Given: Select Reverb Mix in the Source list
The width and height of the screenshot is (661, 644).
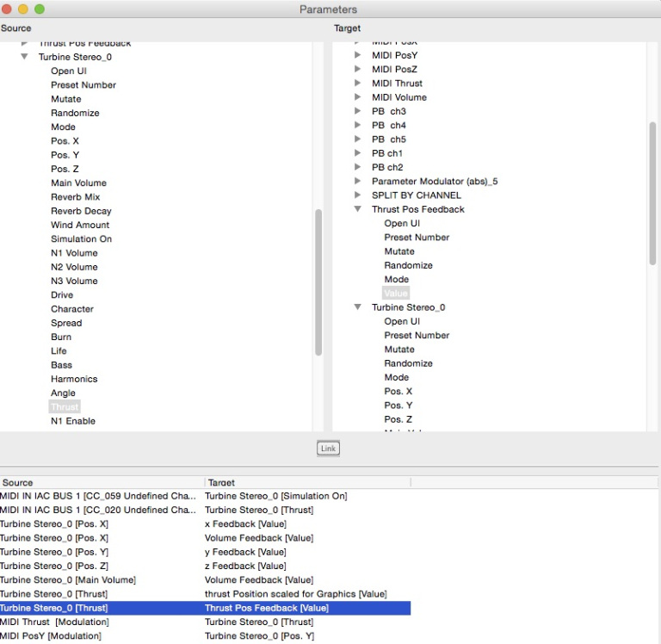Looking at the screenshot, I should [x=75, y=197].
